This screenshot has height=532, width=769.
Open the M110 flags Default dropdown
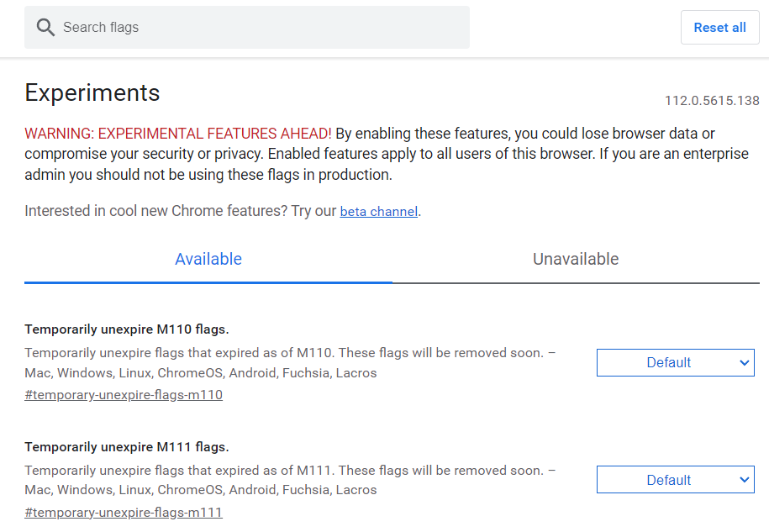(668, 363)
